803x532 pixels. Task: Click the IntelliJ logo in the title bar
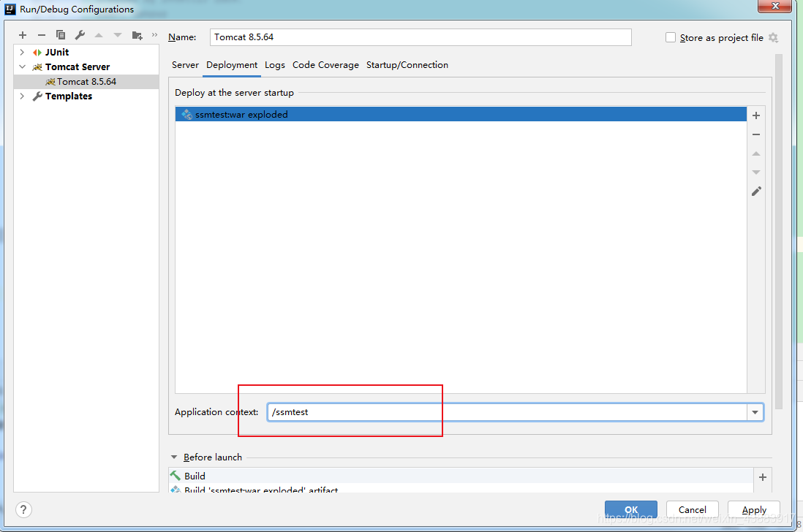tap(10, 9)
